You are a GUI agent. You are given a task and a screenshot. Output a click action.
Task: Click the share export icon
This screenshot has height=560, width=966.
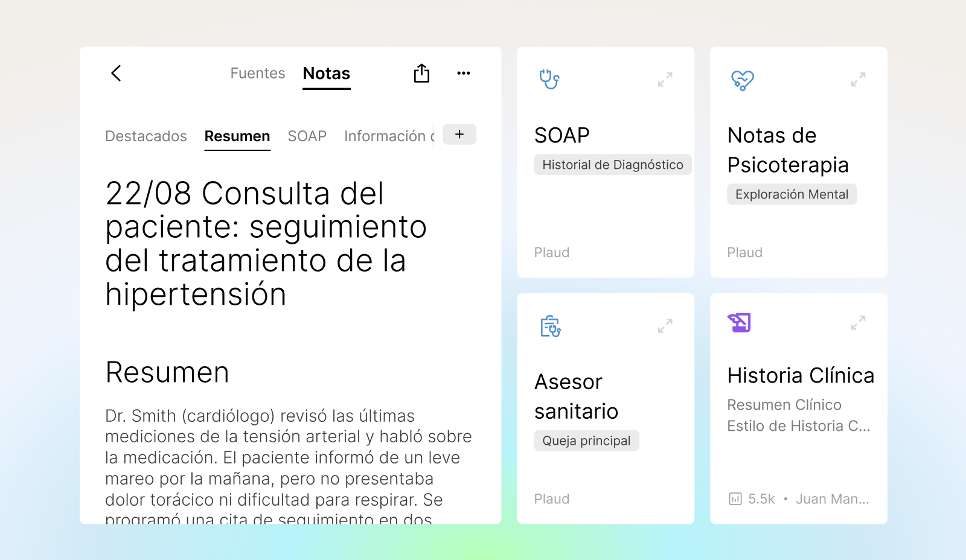tap(421, 73)
